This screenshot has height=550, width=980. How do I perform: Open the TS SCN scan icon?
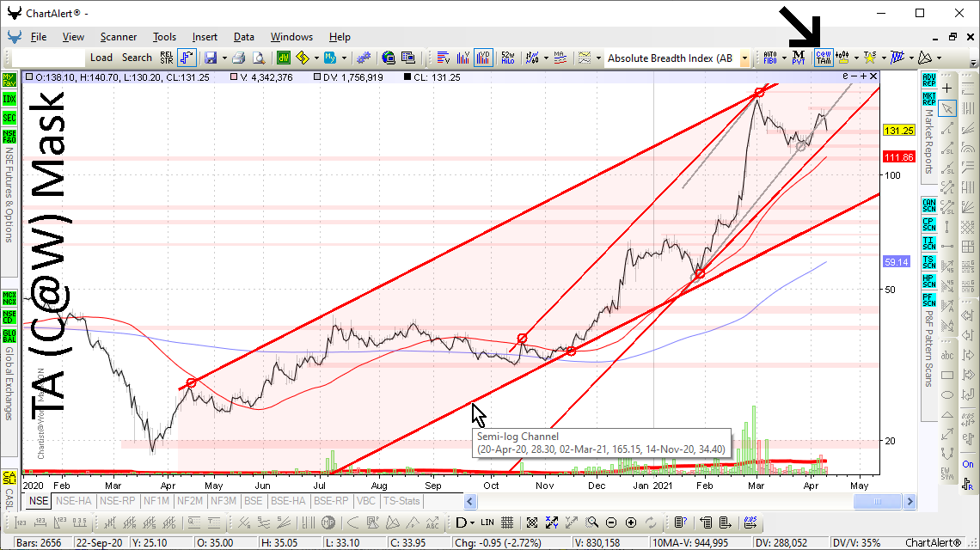click(928, 262)
